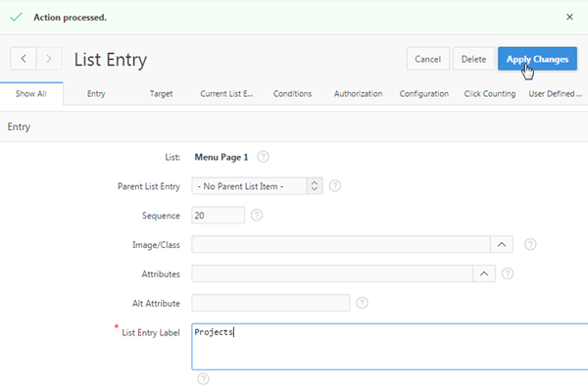Click into the Alt Attribute field

(x=270, y=303)
